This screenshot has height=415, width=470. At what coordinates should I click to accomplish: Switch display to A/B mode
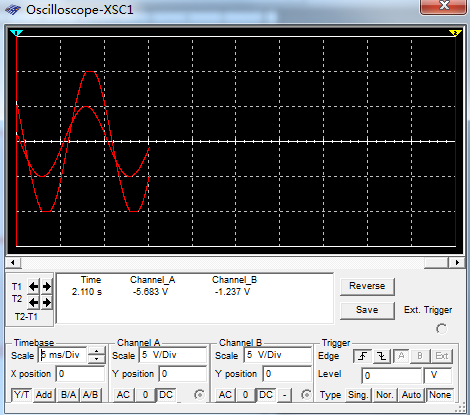click(x=90, y=395)
